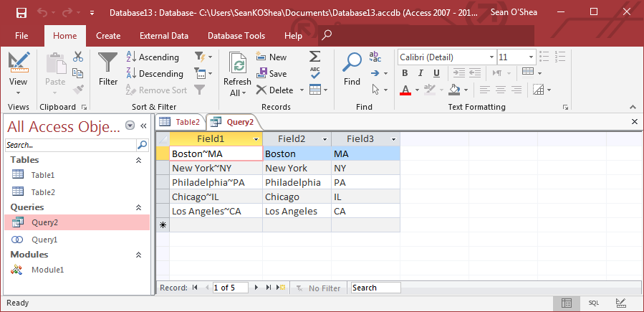The image size is (644, 312).
Task: Toggle the Totals sigma icon
Action: pyautogui.click(x=315, y=57)
